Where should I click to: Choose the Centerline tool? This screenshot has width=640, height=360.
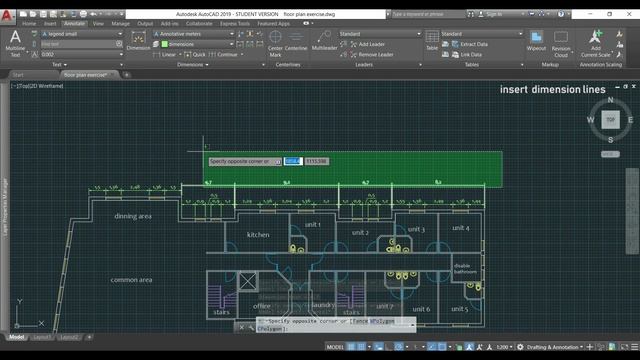tap(296, 41)
